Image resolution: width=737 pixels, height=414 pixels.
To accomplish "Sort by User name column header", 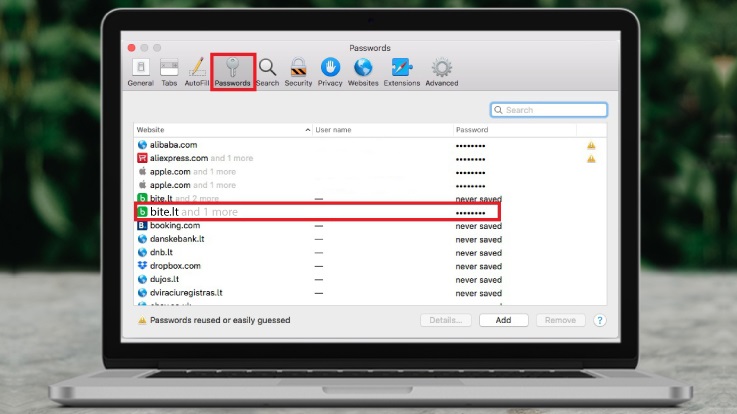I will [x=380, y=130].
